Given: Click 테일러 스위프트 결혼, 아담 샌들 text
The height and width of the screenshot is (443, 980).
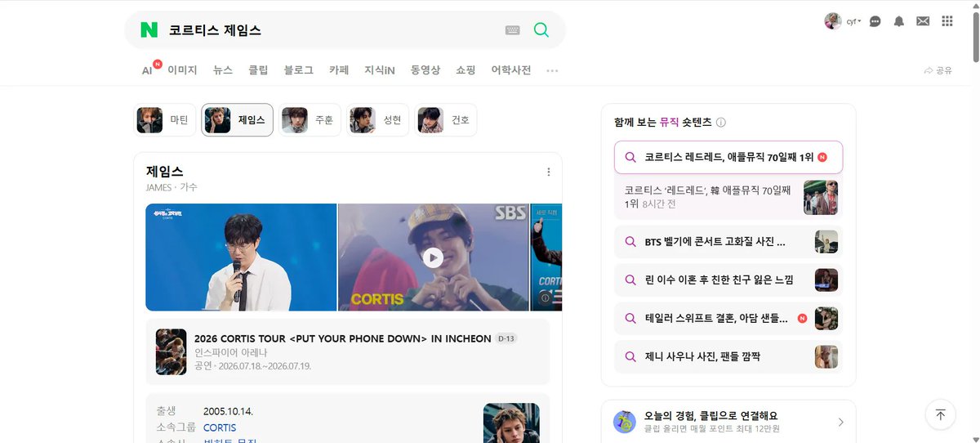Looking at the screenshot, I should coord(717,318).
